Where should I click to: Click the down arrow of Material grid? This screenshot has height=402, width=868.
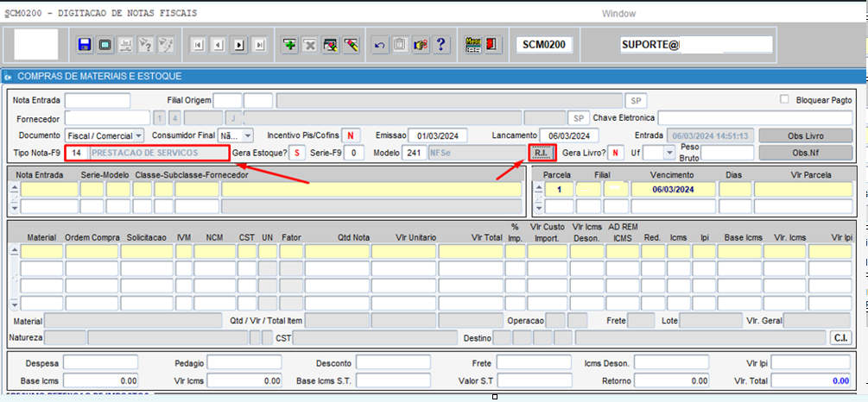click(15, 305)
